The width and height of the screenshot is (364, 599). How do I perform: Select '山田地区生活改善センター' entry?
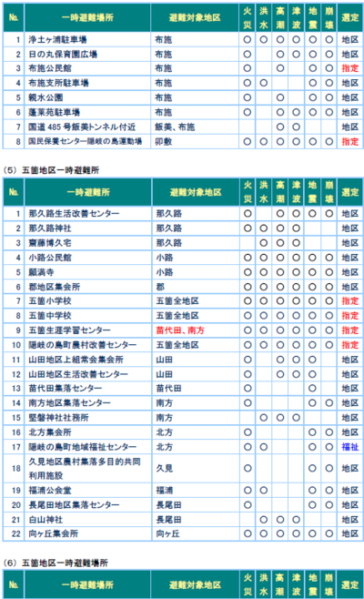78,374
